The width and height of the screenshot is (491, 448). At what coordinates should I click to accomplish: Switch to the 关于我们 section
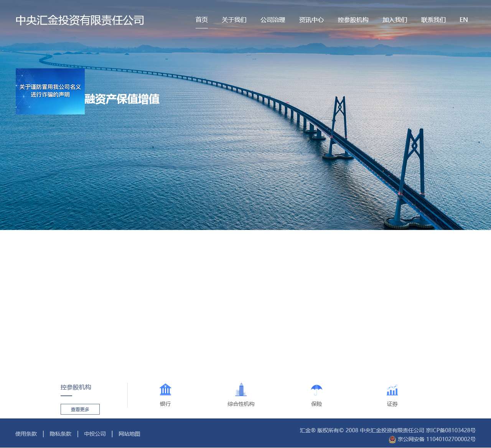[234, 20]
